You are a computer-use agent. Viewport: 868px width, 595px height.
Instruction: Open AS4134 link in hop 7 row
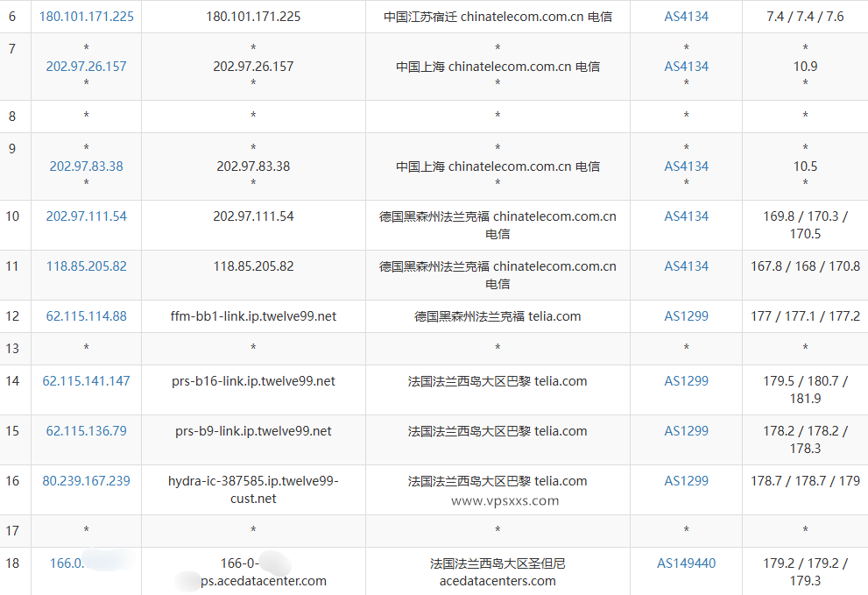pos(687,67)
